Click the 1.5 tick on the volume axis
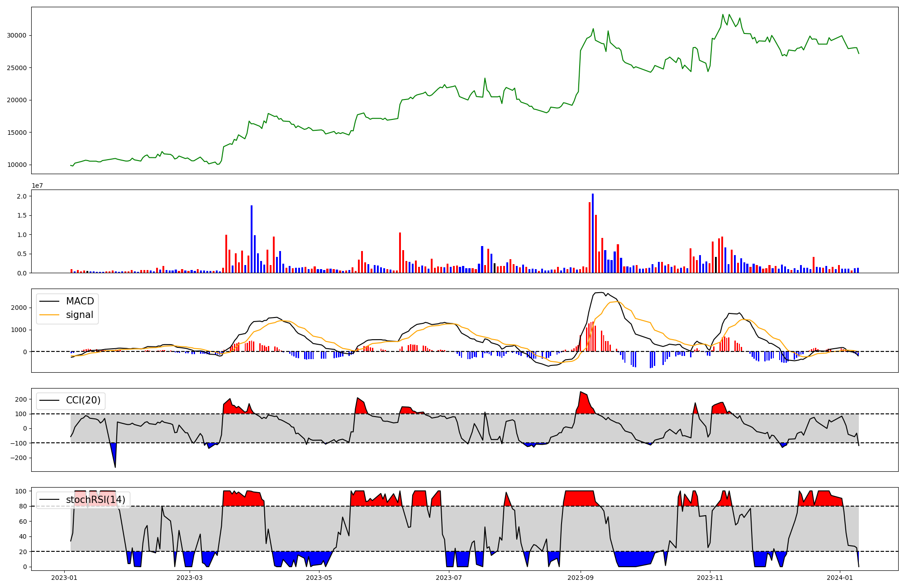 click(x=22, y=215)
